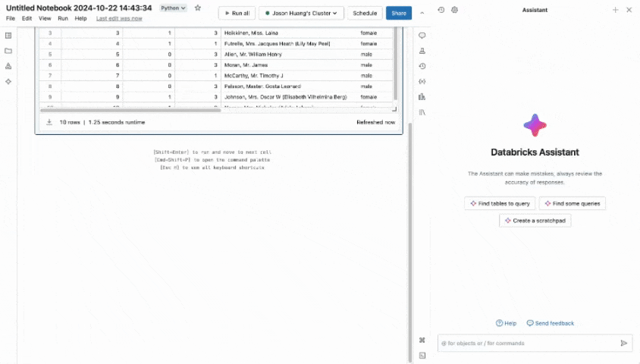Open the variables explorer icon
This screenshot has height=364, width=640.
coord(422,82)
